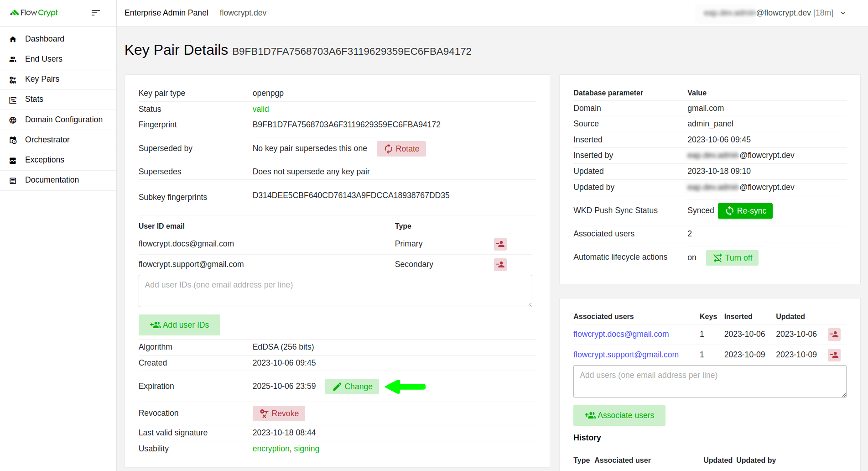Click the Updated value 2023-10-18 09:10
This screenshot has height=471, width=868.
(719, 171)
